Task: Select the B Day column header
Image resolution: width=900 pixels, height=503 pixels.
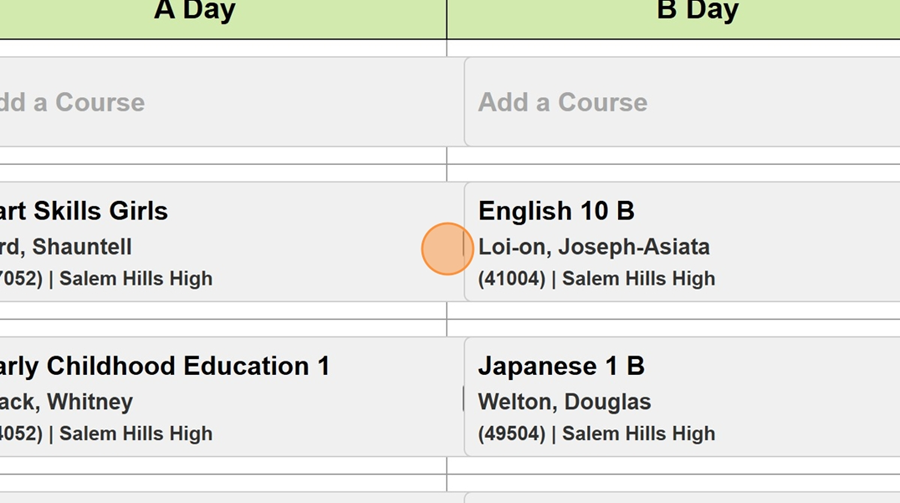Action: point(697,12)
